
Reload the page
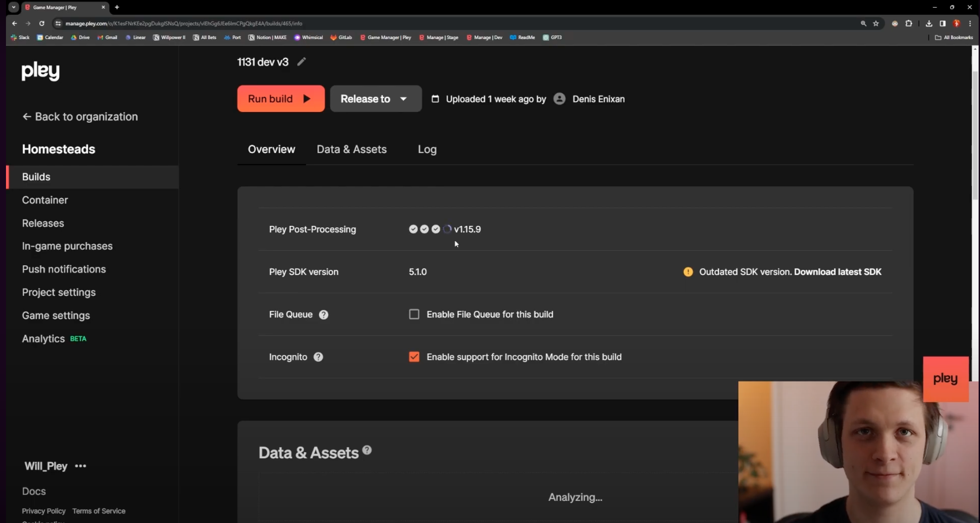click(42, 23)
